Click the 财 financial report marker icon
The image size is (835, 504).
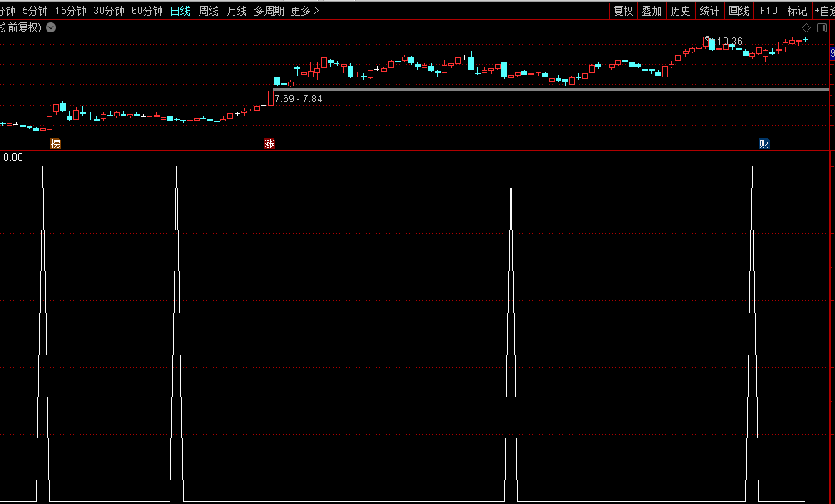click(764, 144)
